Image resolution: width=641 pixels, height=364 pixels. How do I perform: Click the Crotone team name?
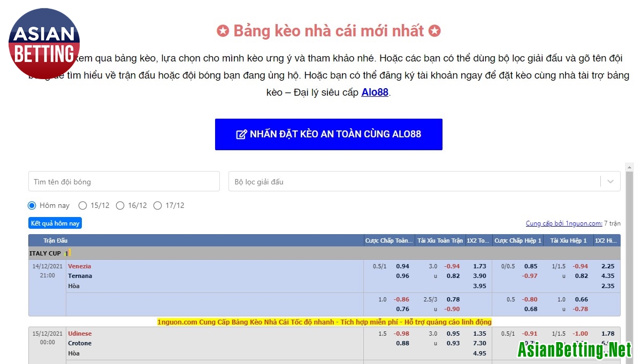[x=80, y=343]
